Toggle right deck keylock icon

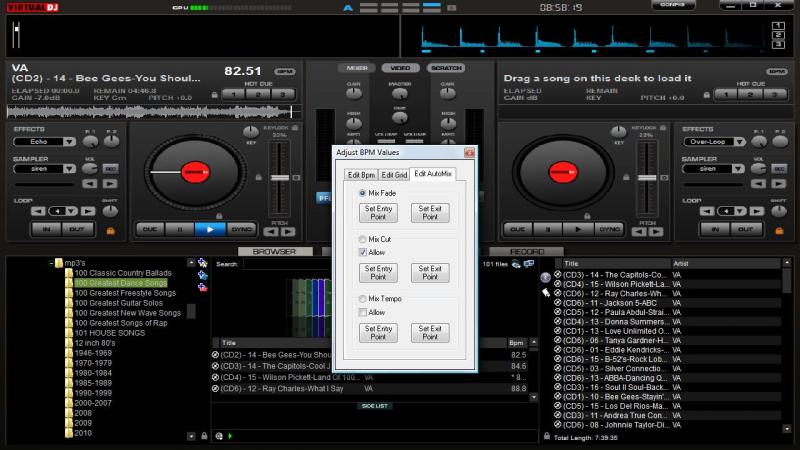[663, 128]
